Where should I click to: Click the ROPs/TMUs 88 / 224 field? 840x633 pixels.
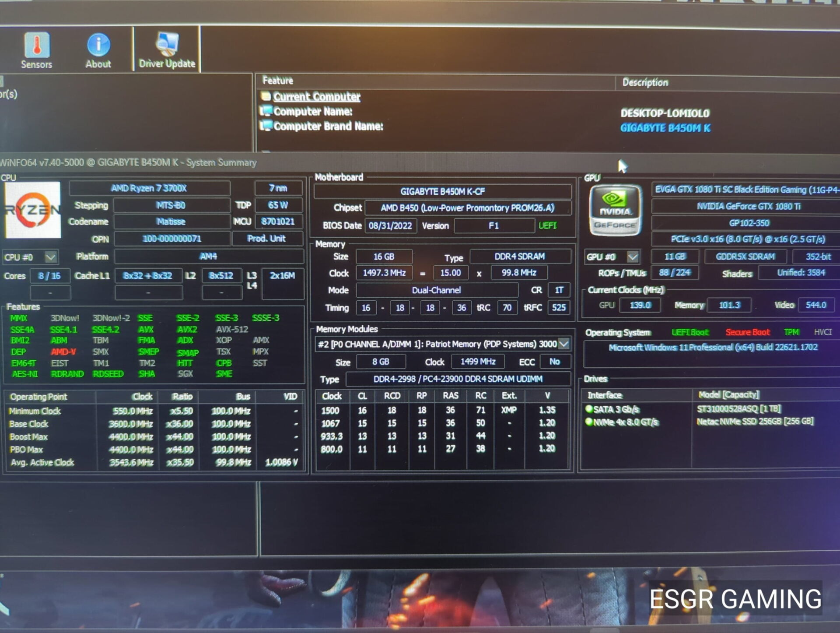[674, 273]
